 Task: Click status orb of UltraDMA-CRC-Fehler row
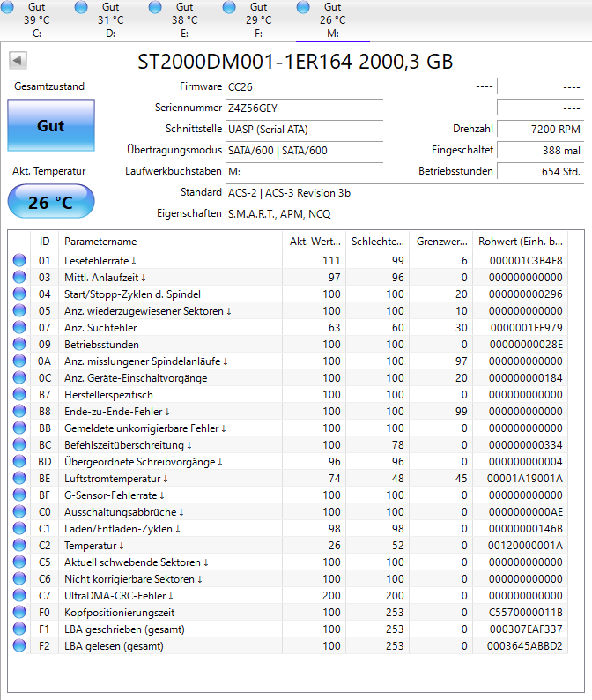[19, 595]
